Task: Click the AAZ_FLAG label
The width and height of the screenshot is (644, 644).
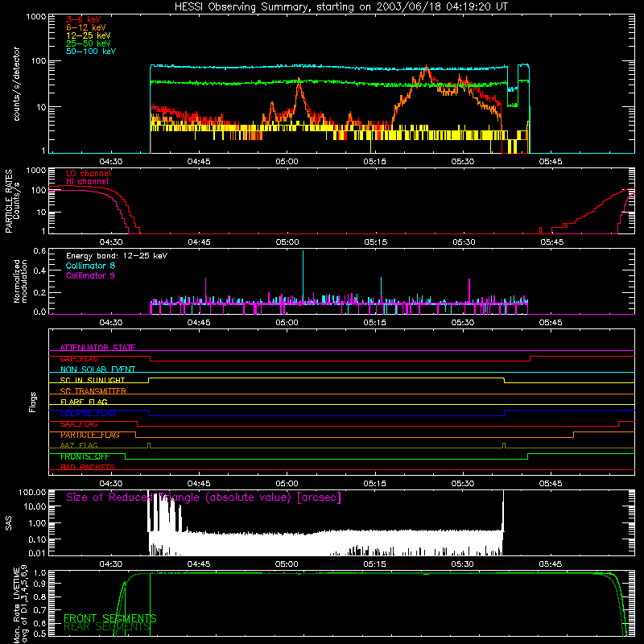Action: [79, 445]
